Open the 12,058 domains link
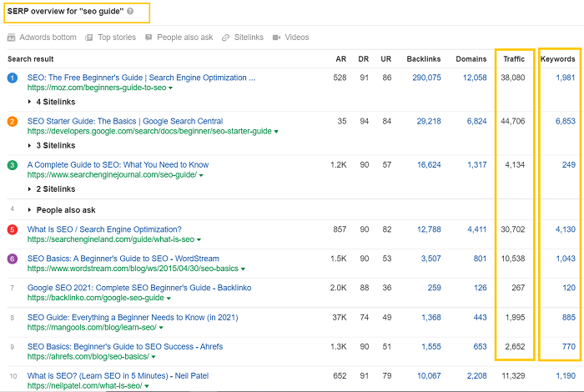Viewport: 584px width, 392px height. [x=474, y=78]
